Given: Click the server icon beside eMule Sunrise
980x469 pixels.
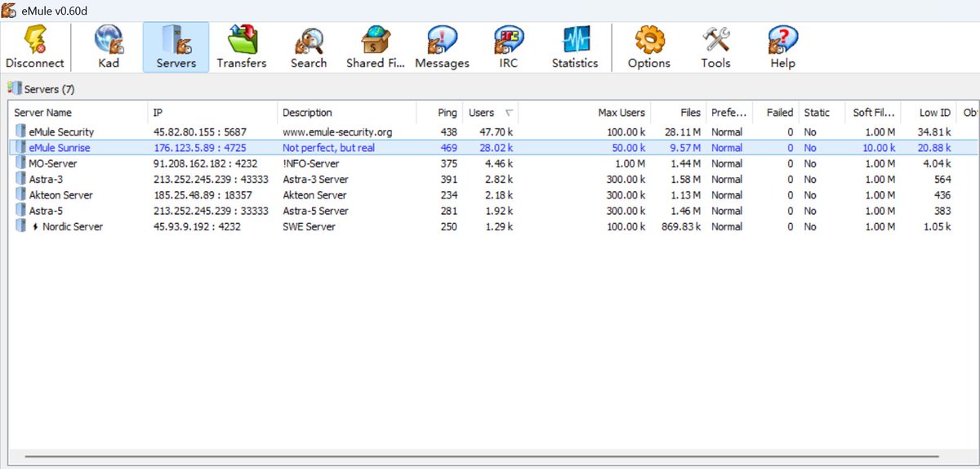Looking at the screenshot, I should point(20,148).
